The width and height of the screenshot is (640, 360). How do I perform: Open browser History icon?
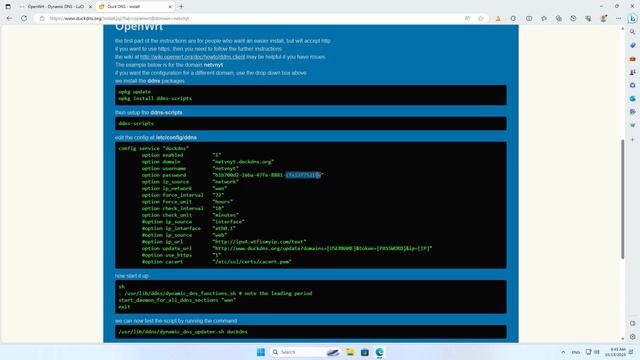click(x=573, y=18)
